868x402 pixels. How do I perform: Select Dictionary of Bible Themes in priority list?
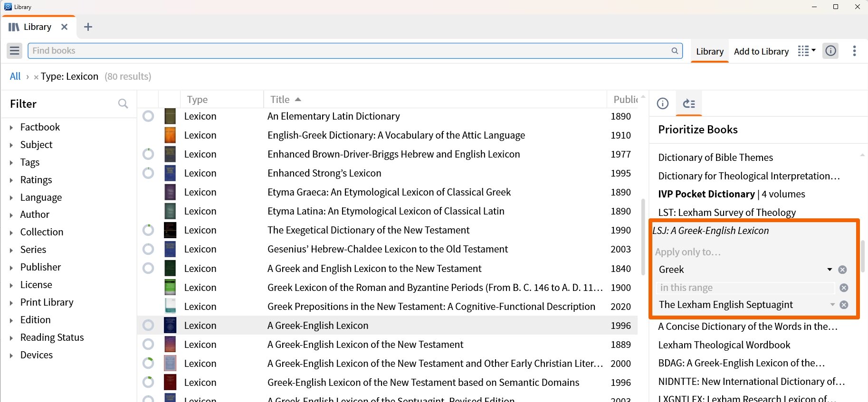(715, 158)
